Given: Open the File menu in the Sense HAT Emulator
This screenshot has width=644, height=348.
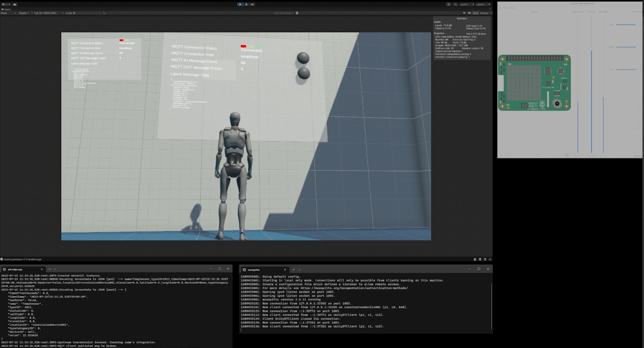Looking at the screenshot, I should point(500,8).
